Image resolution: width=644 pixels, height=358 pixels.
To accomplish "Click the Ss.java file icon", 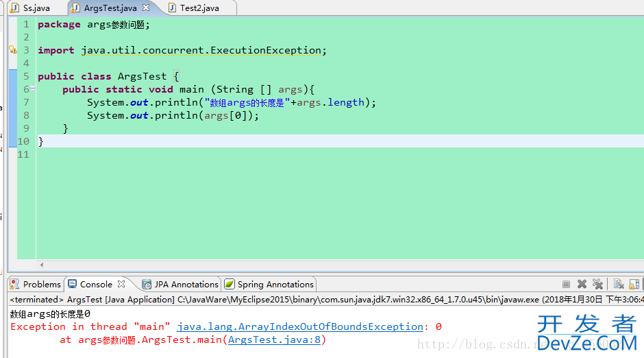I will coord(15,8).
